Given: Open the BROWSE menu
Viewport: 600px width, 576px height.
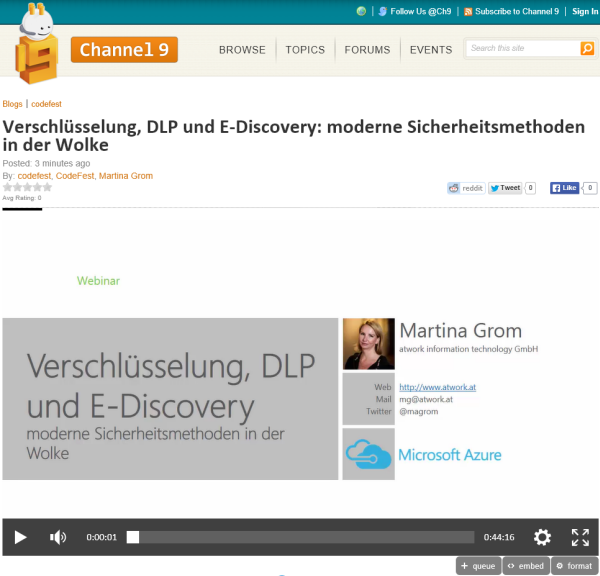Looking at the screenshot, I should (x=242, y=50).
